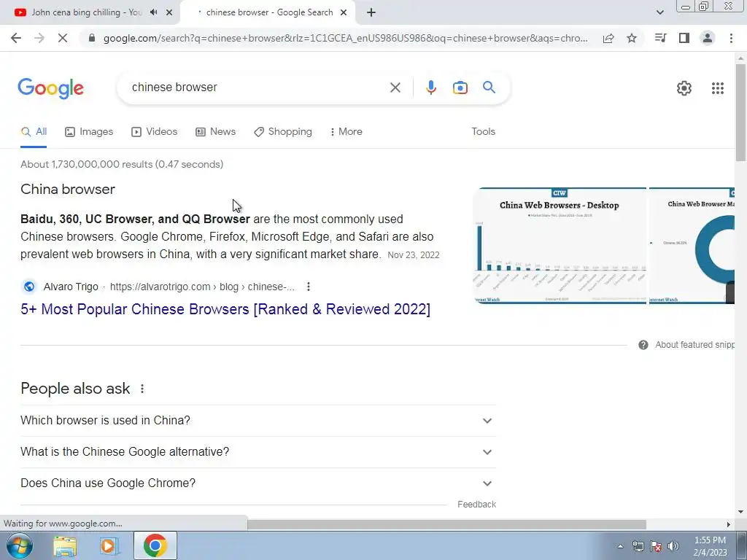This screenshot has width=747, height=560.
Task: Go to Google homepage via logo
Action: [50, 88]
